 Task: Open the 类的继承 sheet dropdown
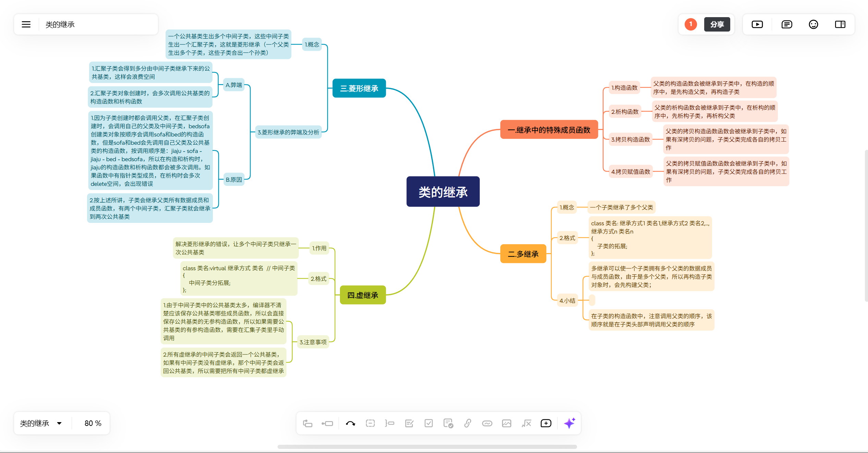click(x=41, y=423)
